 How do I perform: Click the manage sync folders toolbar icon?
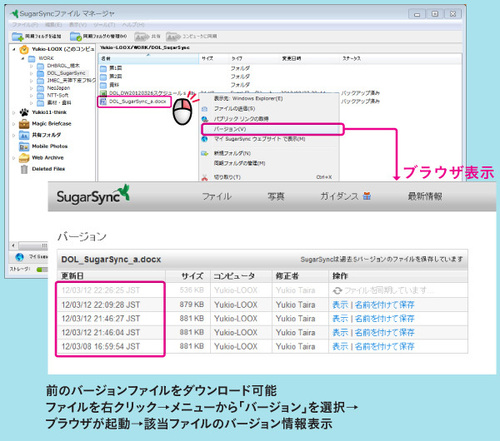tap(76, 36)
